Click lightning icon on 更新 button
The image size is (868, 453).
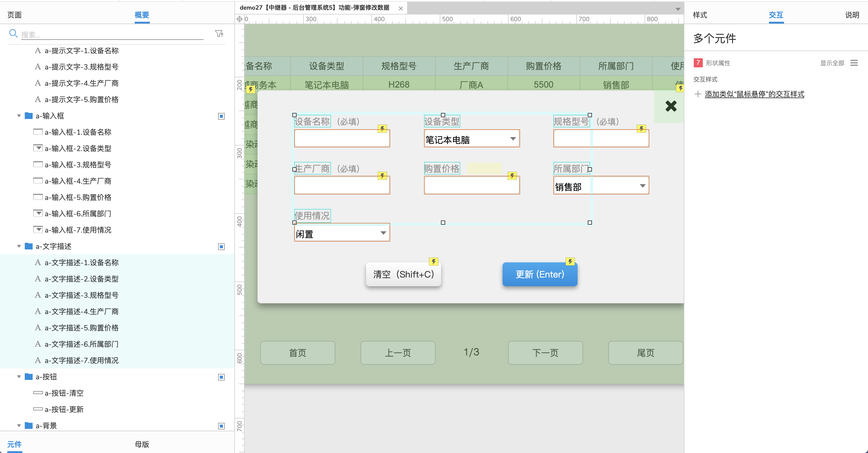tap(570, 261)
